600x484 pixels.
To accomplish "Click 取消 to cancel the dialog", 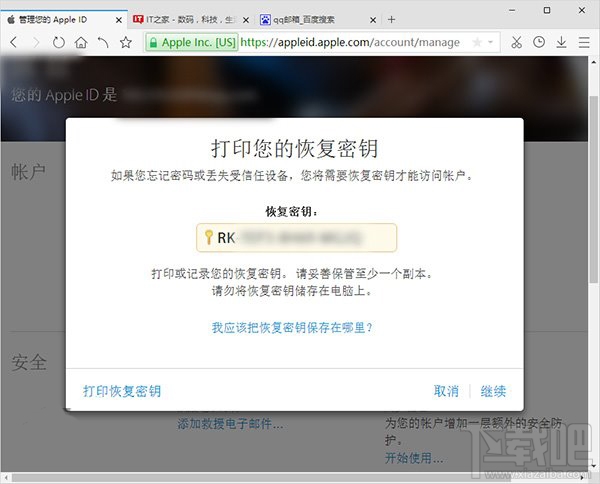I will tap(446, 391).
